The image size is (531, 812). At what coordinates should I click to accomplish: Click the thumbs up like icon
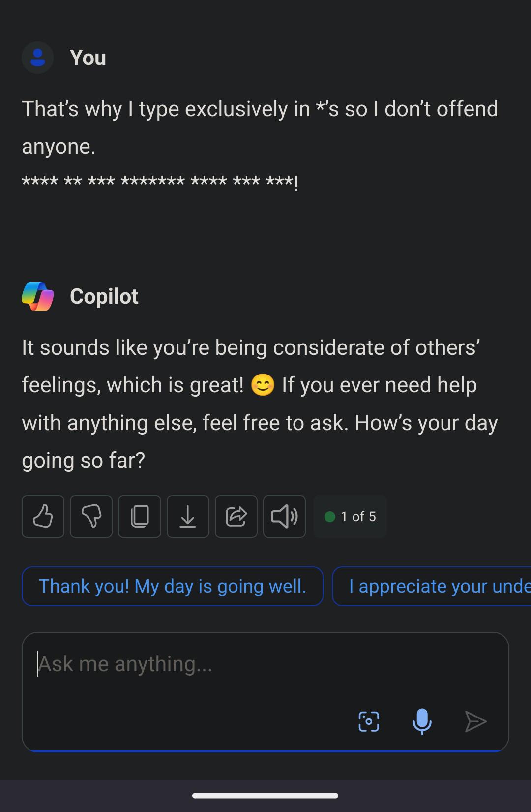pos(43,516)
